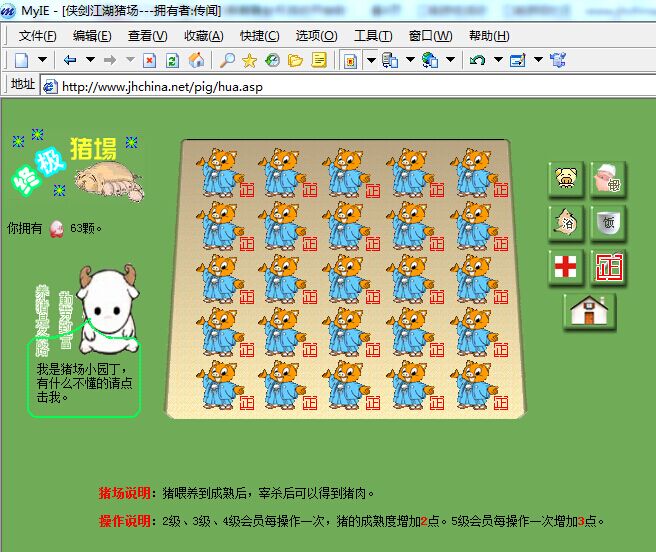The height and width of the screenshot is (552, 656).
Task: Expand the globe proxy icon dropdown arrow
Action: (x=450, y=60)
